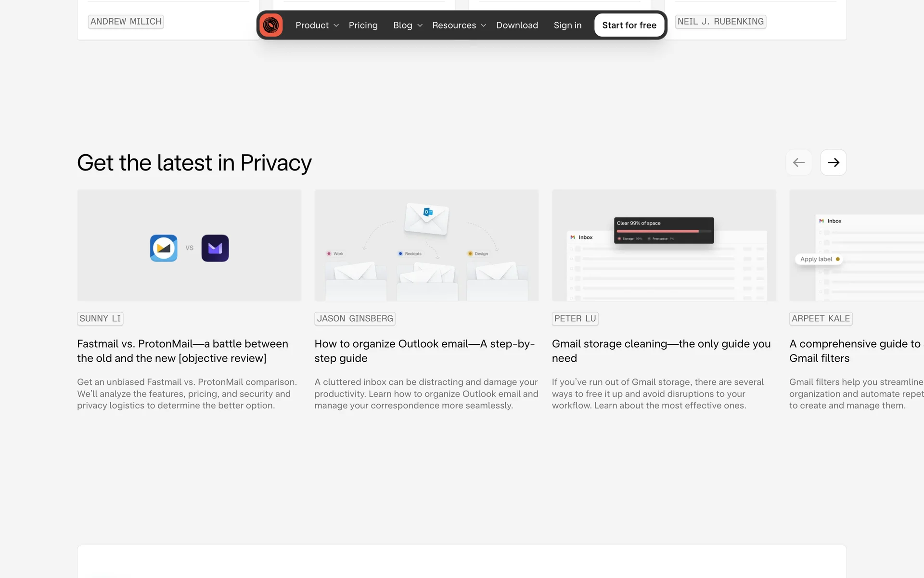
Task: Open the Resources dropdown menu
Action: pos(459,25)
